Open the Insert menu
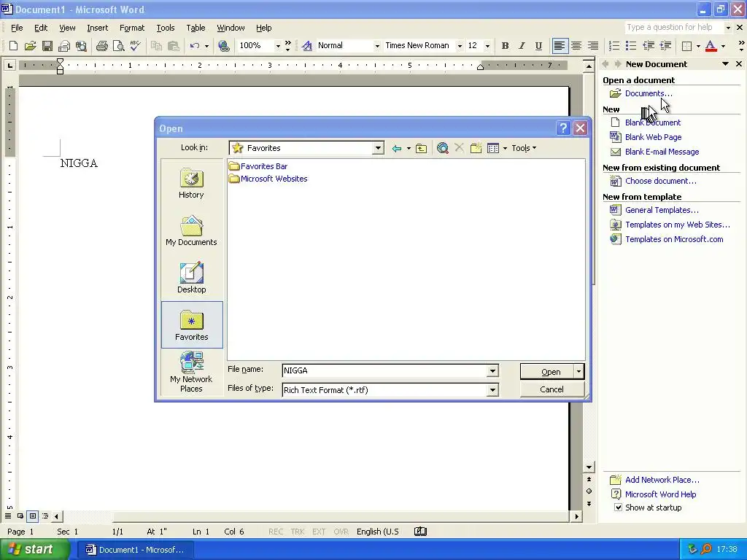The width and height of the screenshot is (747, 560). (97, 28)
